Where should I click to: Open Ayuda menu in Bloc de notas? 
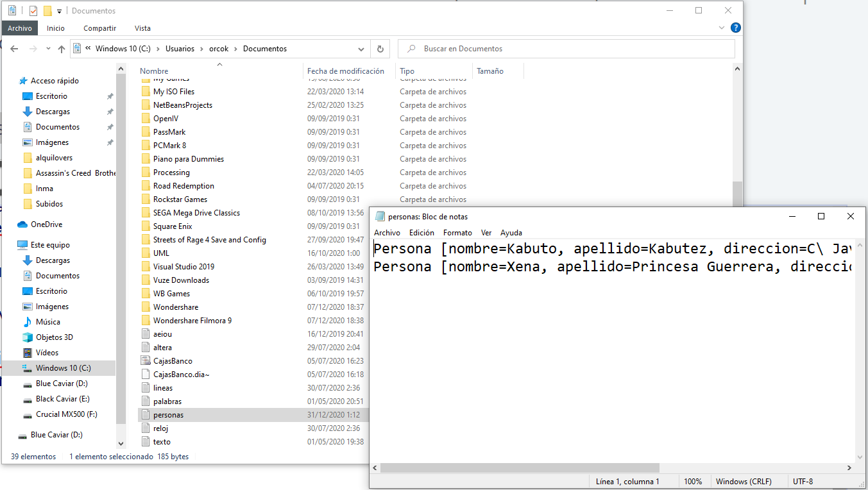511,233
